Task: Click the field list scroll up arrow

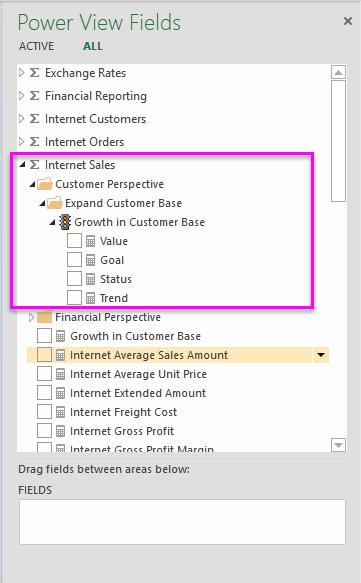Action: pyautogui.click(x=338, y=72)
